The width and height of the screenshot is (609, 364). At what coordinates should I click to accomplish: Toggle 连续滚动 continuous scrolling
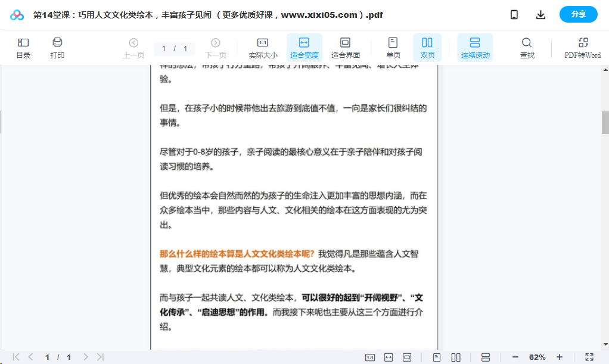[475, 48]
